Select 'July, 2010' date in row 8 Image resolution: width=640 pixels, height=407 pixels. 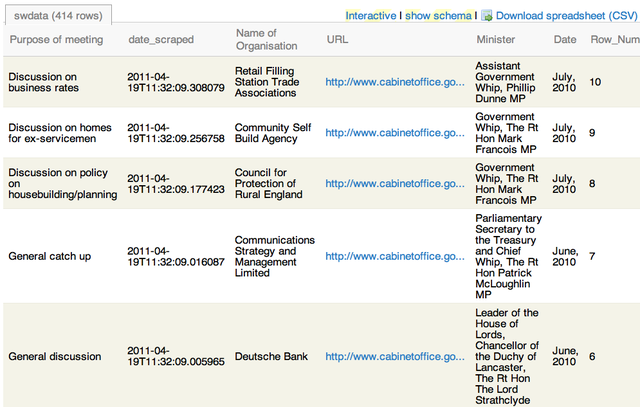[x=564, y=184]
